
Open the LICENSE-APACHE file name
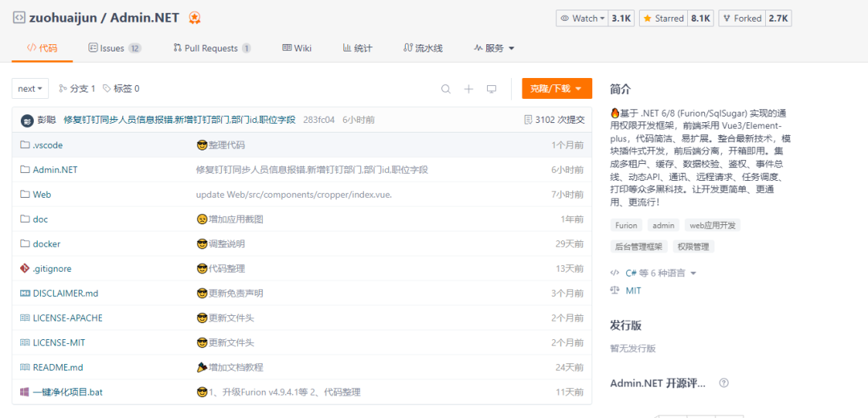68,318
